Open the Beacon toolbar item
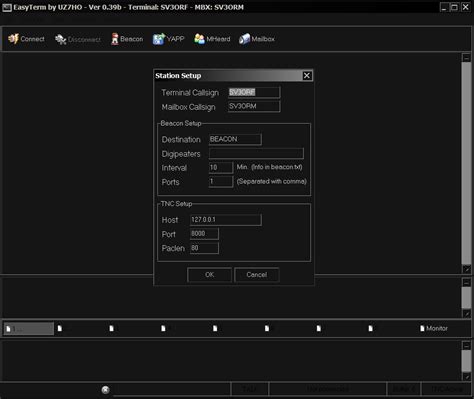 coord(127,39)
